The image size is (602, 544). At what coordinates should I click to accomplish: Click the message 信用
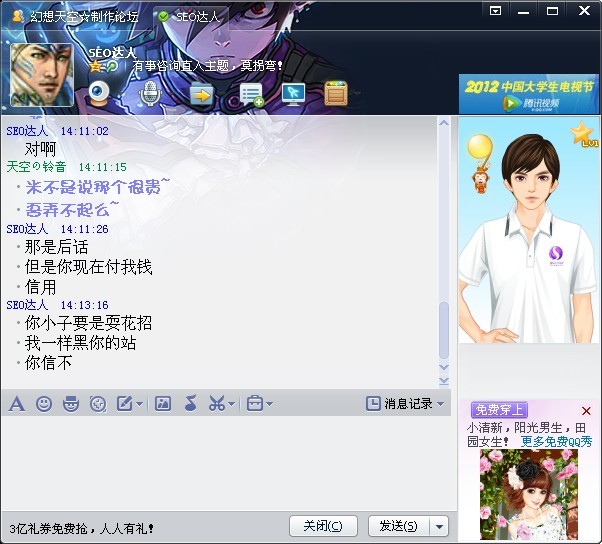point(40,287)
